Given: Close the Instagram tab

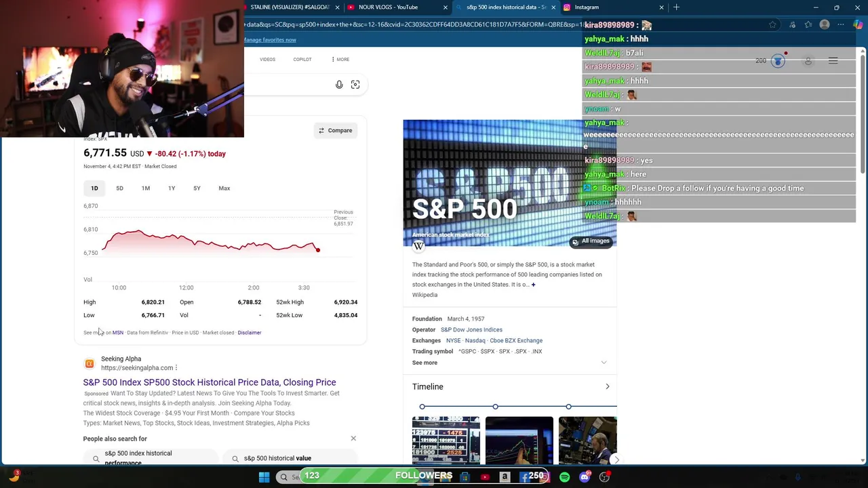Looking at the screenshot, I should 662,7.
